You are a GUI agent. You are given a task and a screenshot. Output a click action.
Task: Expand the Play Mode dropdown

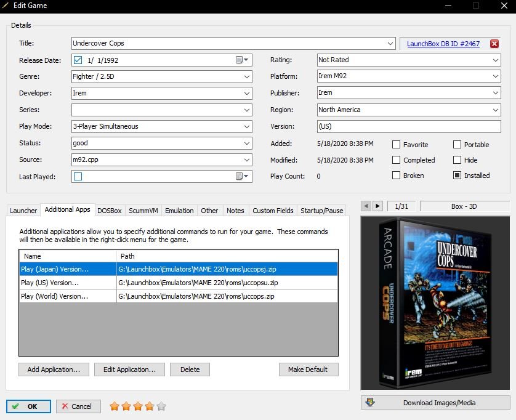(x=247, y=126)
